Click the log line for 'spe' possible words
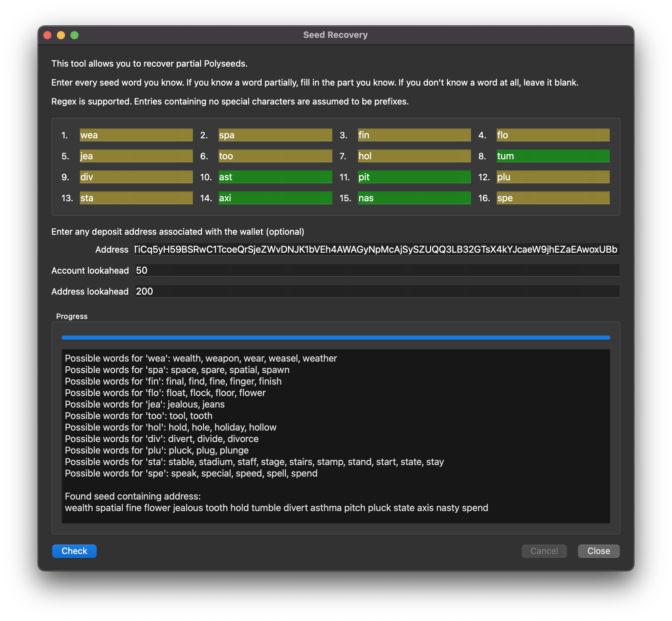 [191, 473]
